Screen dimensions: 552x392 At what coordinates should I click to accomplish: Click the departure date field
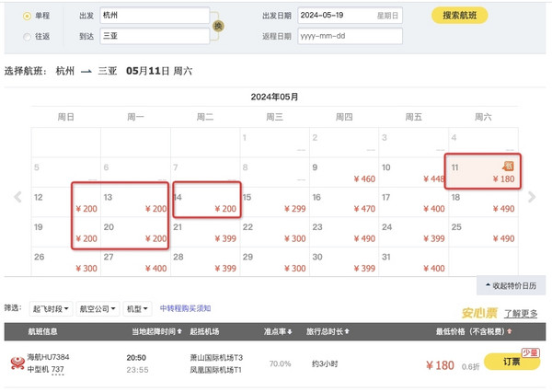(350, 16)
